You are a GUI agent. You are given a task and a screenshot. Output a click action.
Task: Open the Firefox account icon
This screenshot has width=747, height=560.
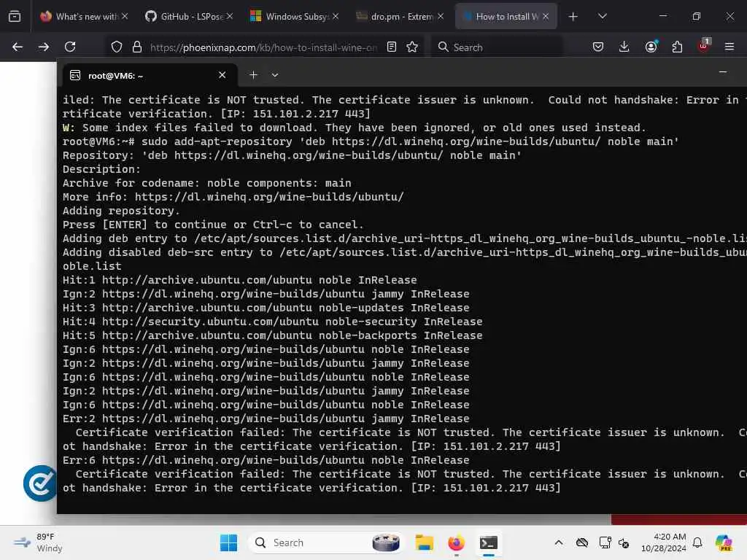[651, 47]
